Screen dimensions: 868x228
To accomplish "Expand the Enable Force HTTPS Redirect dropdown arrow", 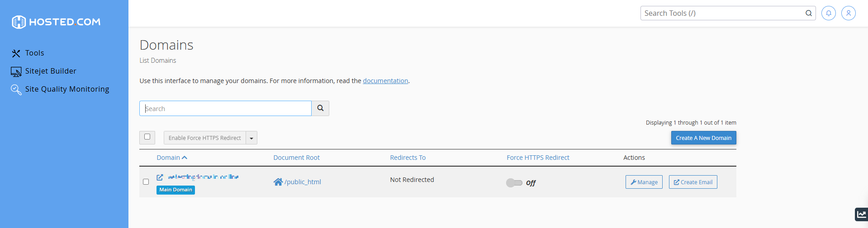I will [x=251, y=138].
